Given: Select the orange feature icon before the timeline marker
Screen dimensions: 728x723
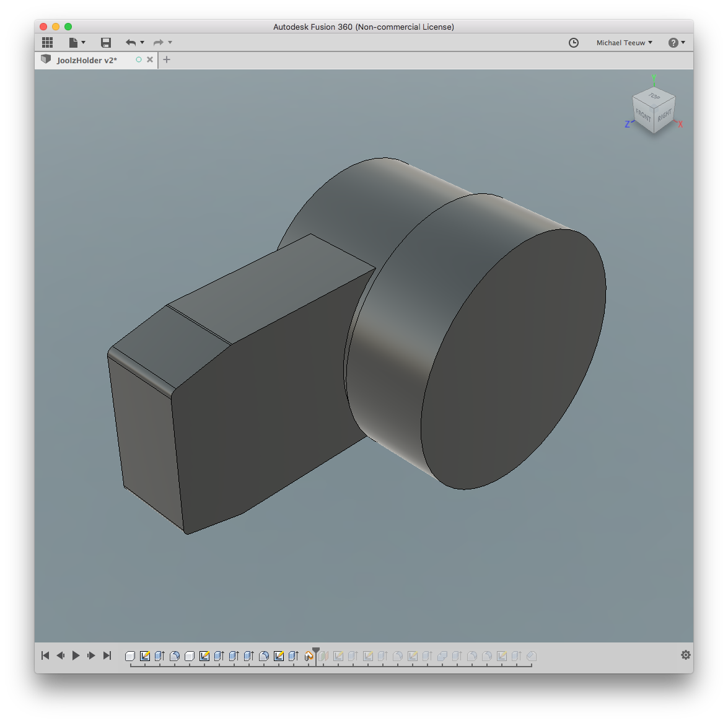Looking at the screenshot, I should [x=309, y=655].
